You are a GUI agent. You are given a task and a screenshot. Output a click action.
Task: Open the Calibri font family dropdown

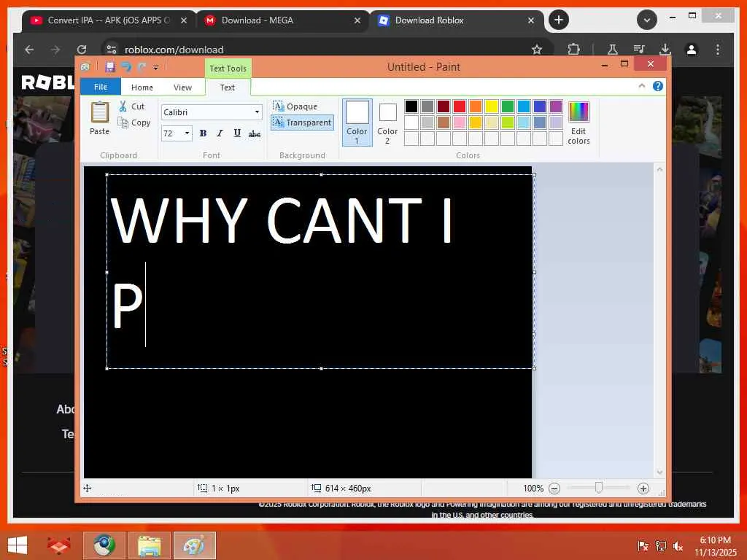point(258,112)
